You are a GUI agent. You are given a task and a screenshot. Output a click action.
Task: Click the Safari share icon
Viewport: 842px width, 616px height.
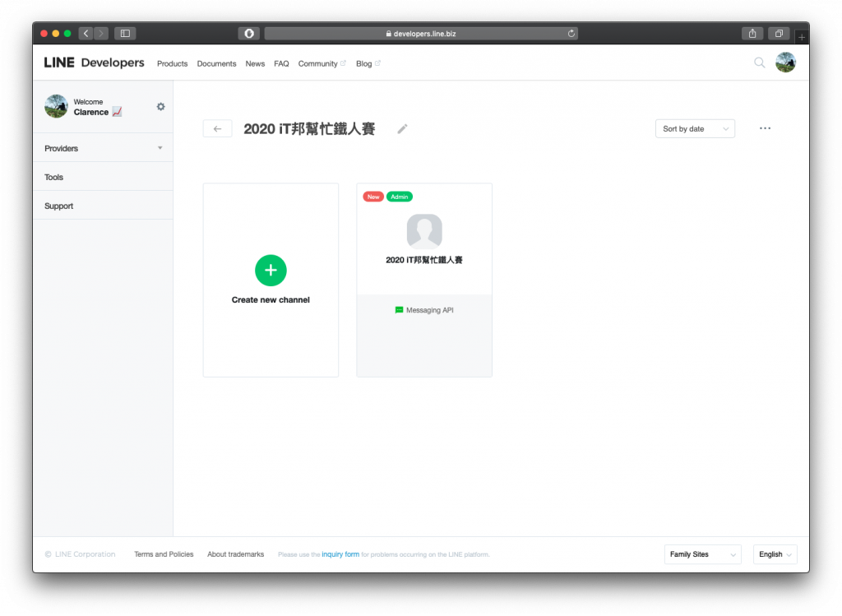(x=752, y=33)
